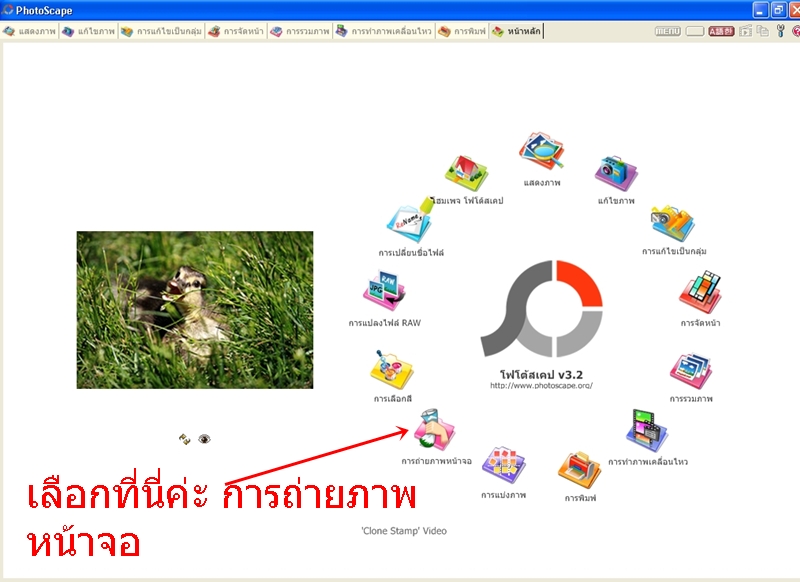Viewport: 800px width, 582px height.
Task: Open the 'Clone Stamp' Video link
Action: (404, 531)
